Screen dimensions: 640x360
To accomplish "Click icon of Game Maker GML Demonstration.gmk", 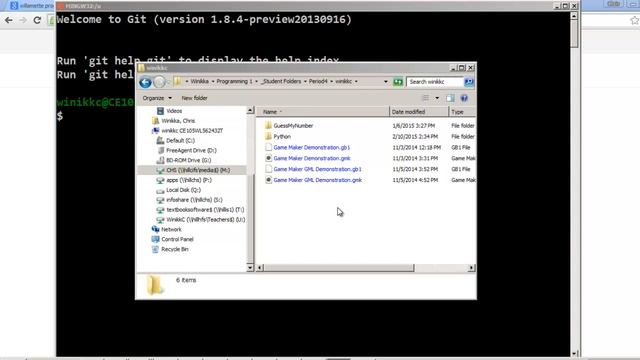I will point(268,180).
